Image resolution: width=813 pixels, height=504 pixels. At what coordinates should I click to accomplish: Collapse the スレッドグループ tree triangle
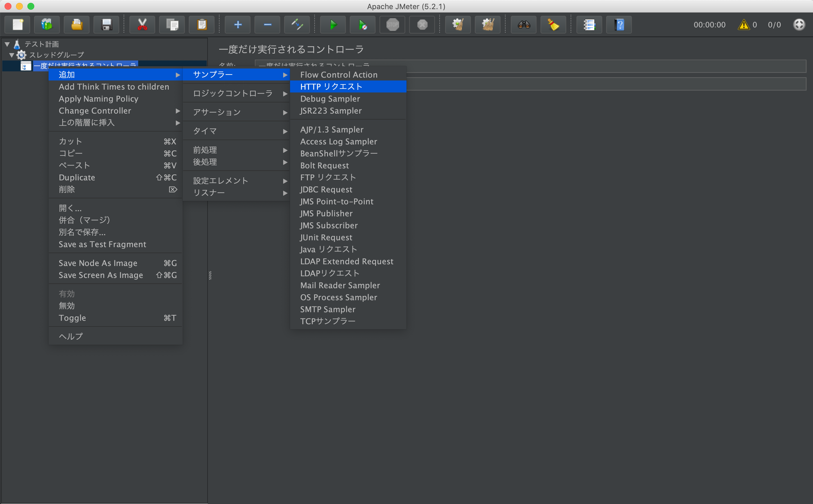coord(12,55)
